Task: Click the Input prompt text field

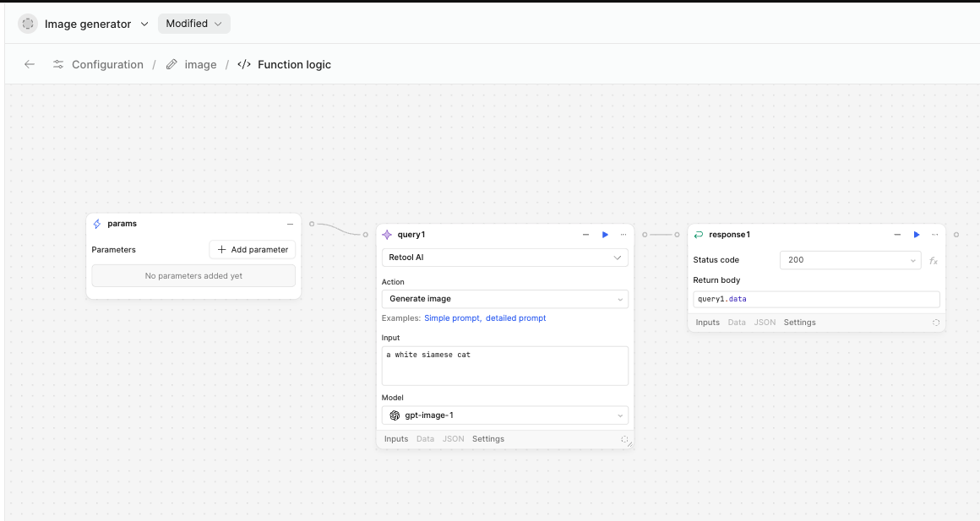Action: coord(504,366)
